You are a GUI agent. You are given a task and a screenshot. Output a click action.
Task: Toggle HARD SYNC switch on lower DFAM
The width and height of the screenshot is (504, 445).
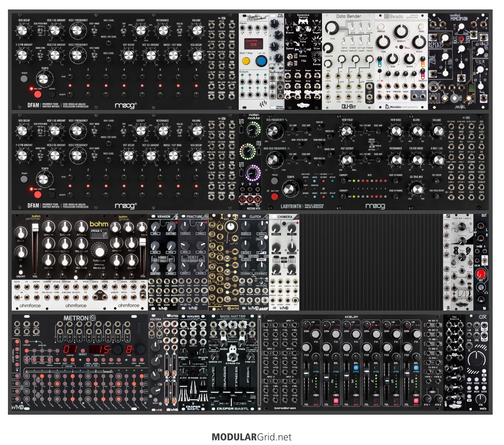tap(40, 155)
